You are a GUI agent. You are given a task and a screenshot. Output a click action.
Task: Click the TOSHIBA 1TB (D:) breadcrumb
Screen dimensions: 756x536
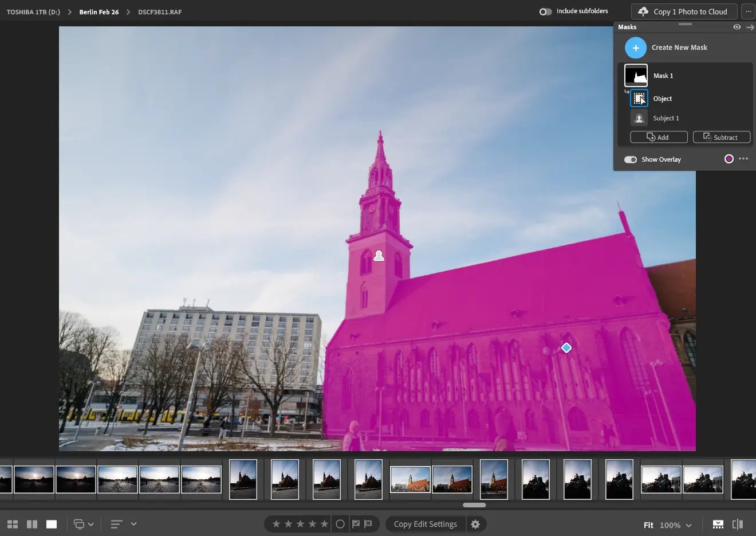[x=33, y=12]
